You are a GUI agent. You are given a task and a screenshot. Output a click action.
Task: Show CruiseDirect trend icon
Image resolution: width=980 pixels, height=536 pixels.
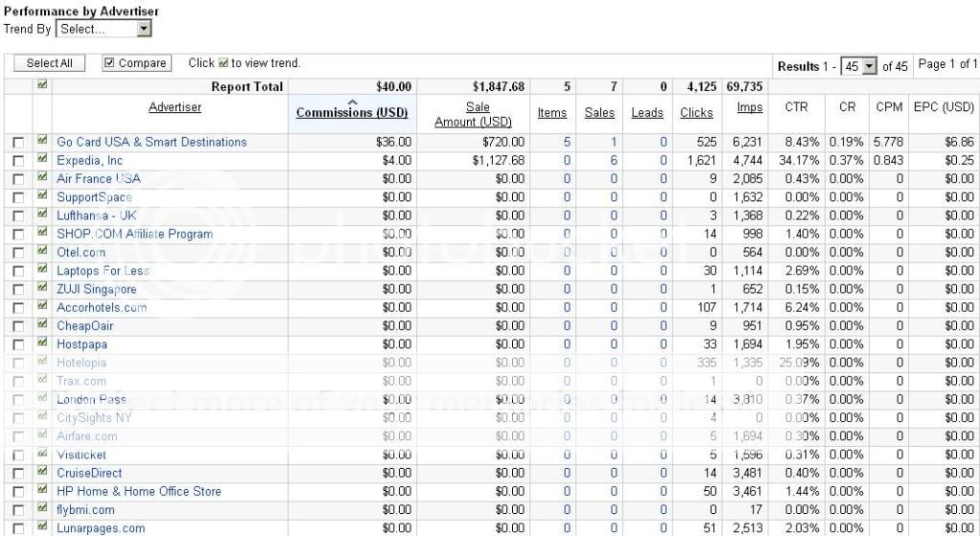point(42,471)
